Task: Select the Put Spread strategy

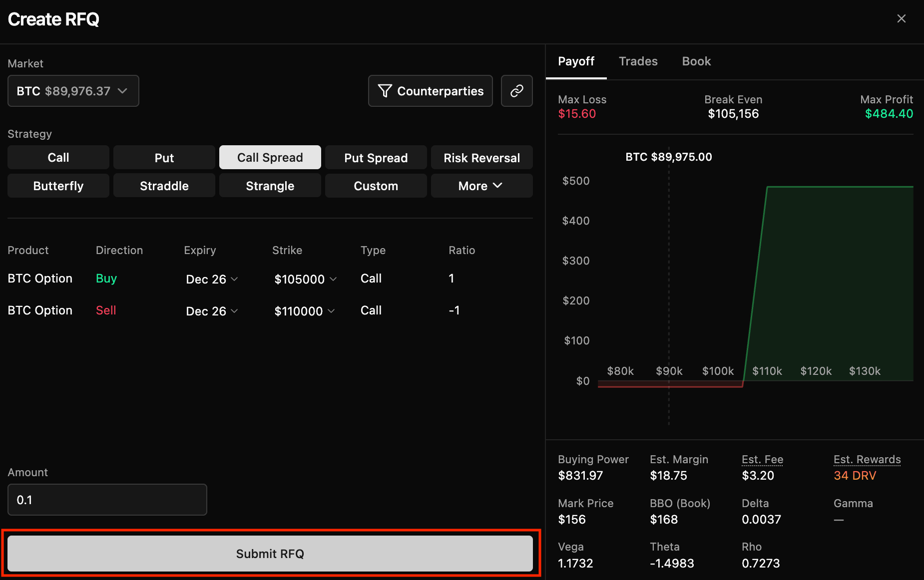Action: pos(376,158)
